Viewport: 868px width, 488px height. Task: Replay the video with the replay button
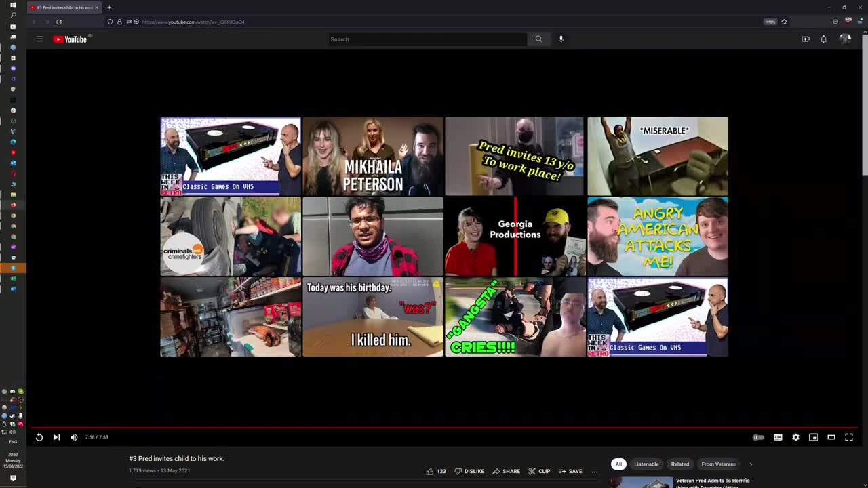tap(39, 437)
